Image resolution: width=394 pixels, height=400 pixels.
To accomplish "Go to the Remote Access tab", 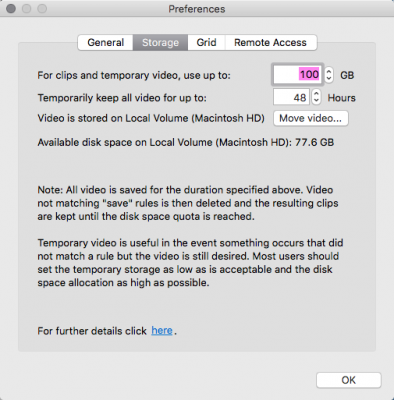I will (271, 43).
